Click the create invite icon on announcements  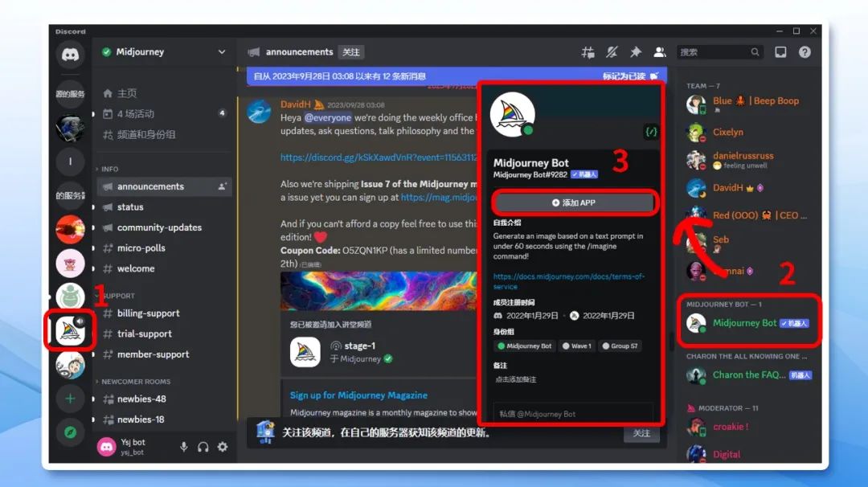click(x=222, y=186)
